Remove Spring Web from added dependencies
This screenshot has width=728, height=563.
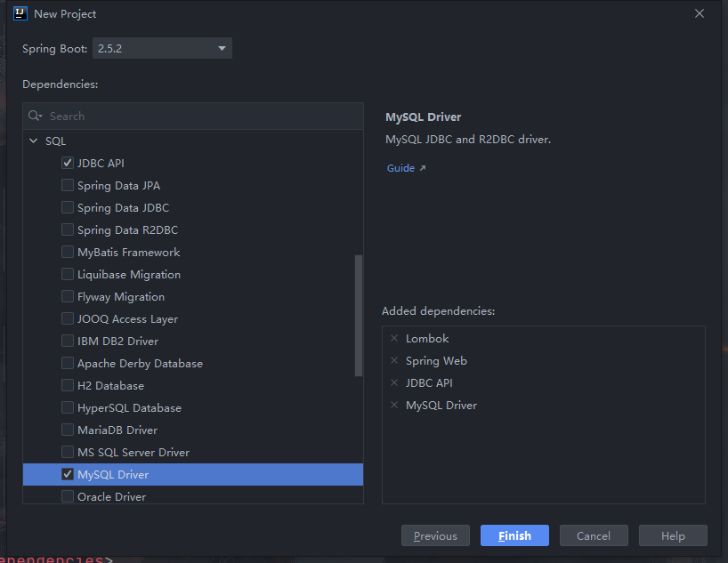point(394,360)
